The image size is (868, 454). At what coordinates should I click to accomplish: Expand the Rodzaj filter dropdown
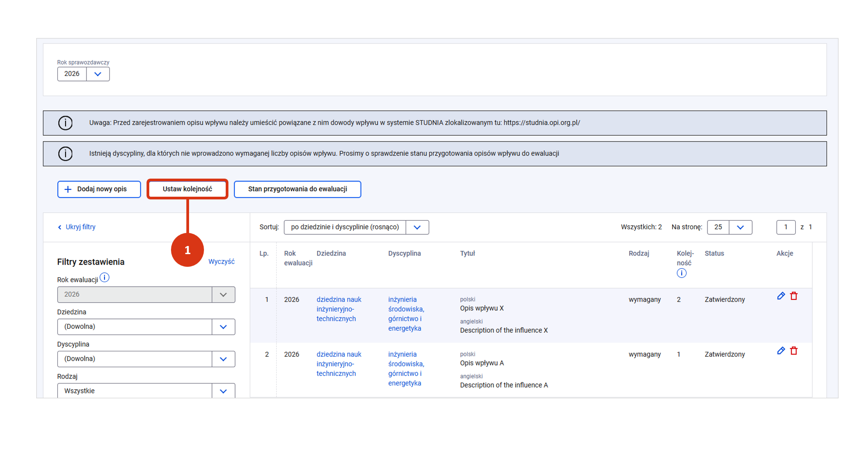(x=223, y=391)
